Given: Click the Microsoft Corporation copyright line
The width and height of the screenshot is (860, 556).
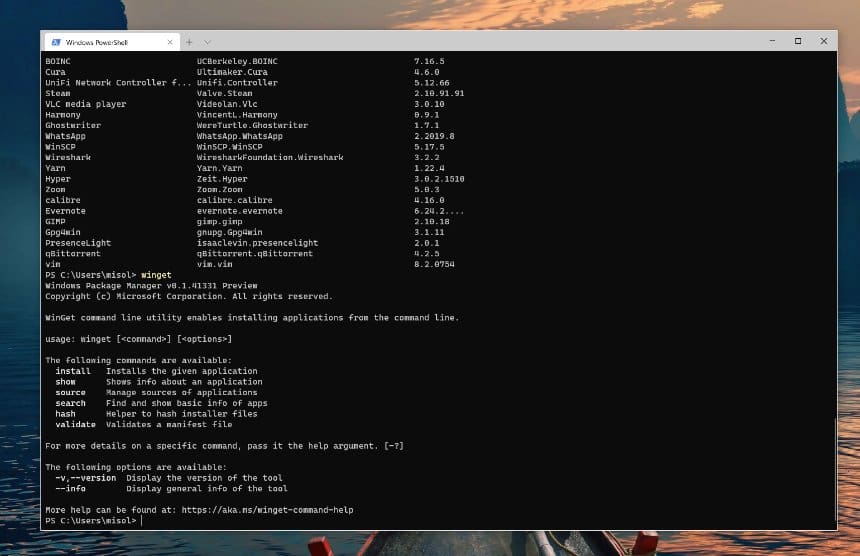Looking at the screenshot, I should (189, 297).
